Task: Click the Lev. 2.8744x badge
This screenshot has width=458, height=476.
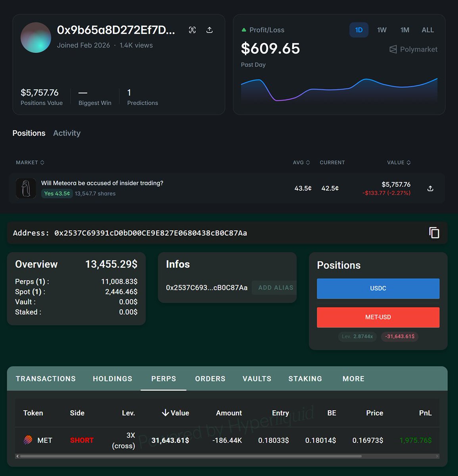Action: [357, 336]
